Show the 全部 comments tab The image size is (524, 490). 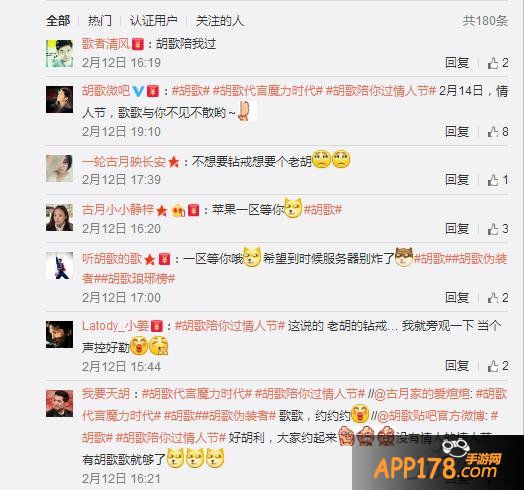58,21
